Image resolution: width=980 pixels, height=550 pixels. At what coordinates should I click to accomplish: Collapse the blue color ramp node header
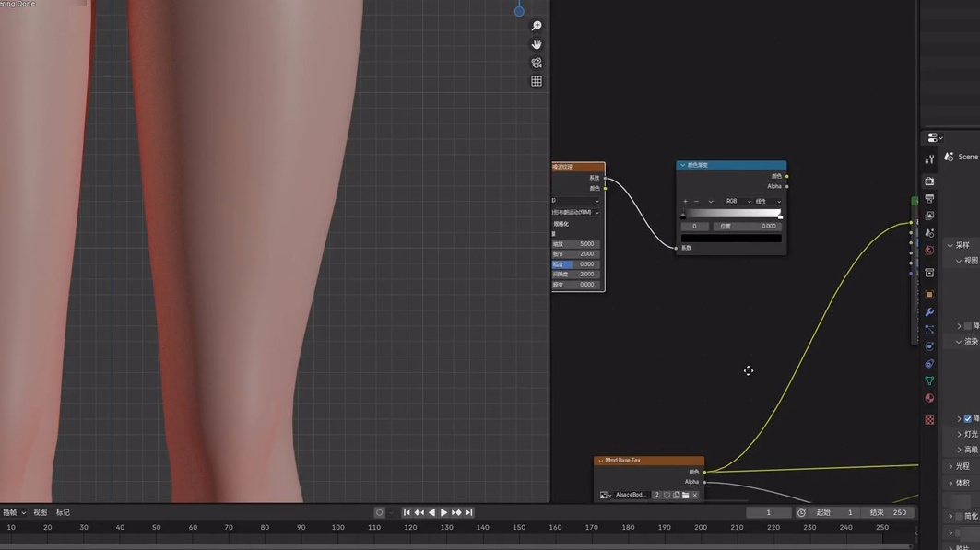pyautogui.click(x=682, y=165)
